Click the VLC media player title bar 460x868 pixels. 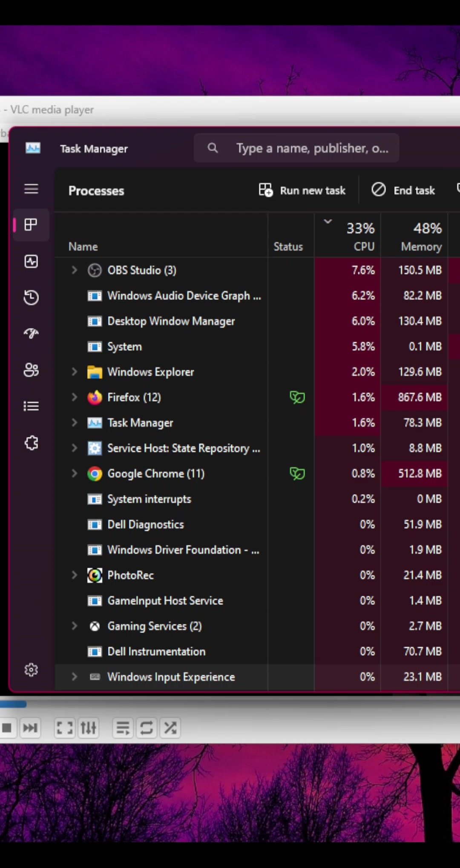tap(230, 110)
